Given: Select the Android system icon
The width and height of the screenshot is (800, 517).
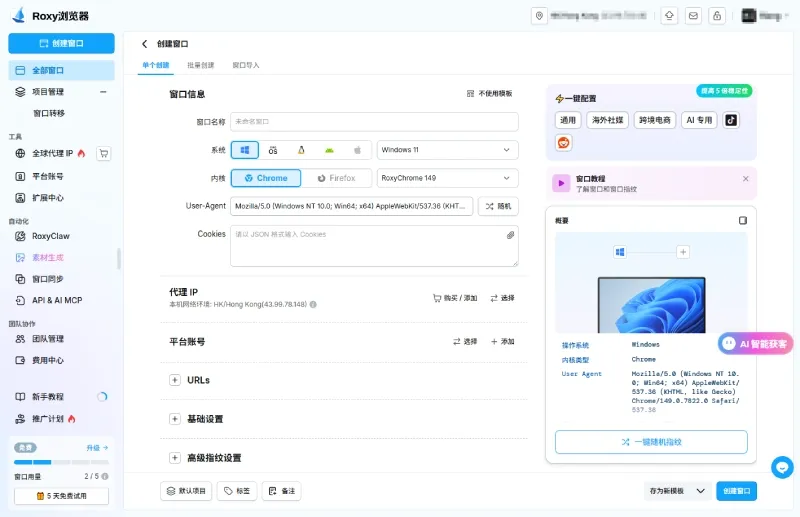Looking at the screenshot, I should point(329,150).
